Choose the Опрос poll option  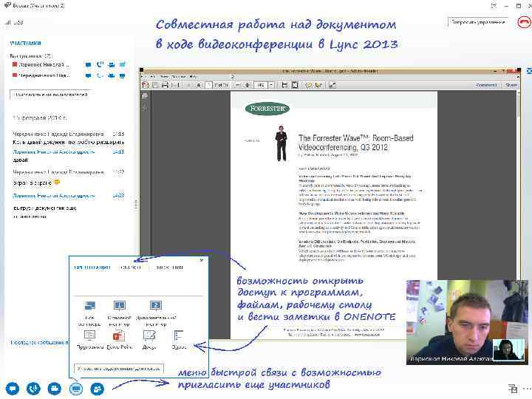point(179,340)
